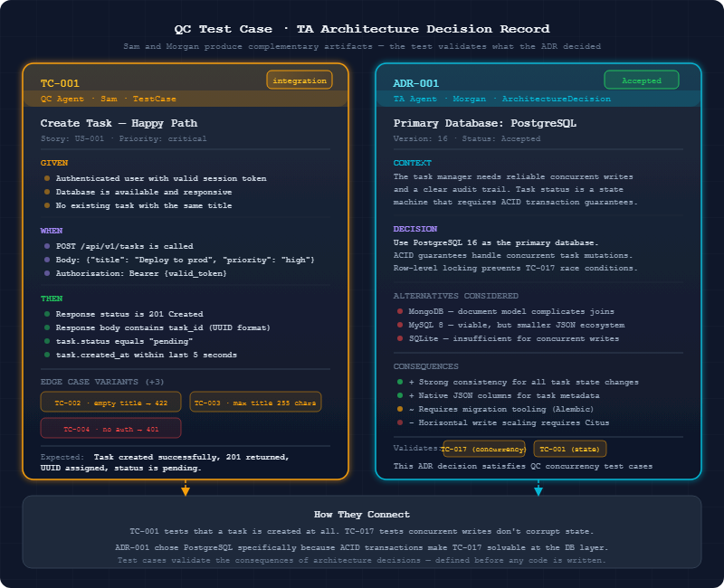The image size is (724, 588).
Task: Click 'Response body contains task_id (UUID format)'
Action: pyautogui.click(x=163, y=327)
